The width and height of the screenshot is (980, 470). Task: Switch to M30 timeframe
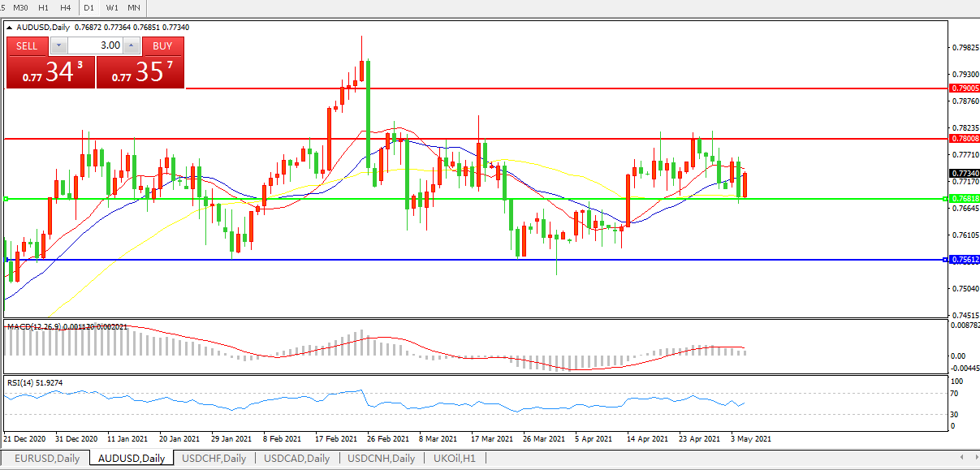pyautogui.click(x=21, y=7)
